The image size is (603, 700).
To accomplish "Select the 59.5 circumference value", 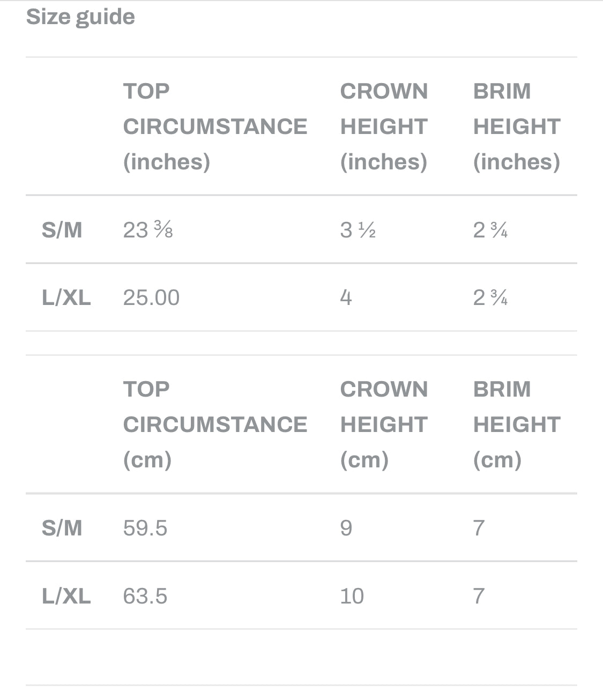I will [x=145, y=528].
